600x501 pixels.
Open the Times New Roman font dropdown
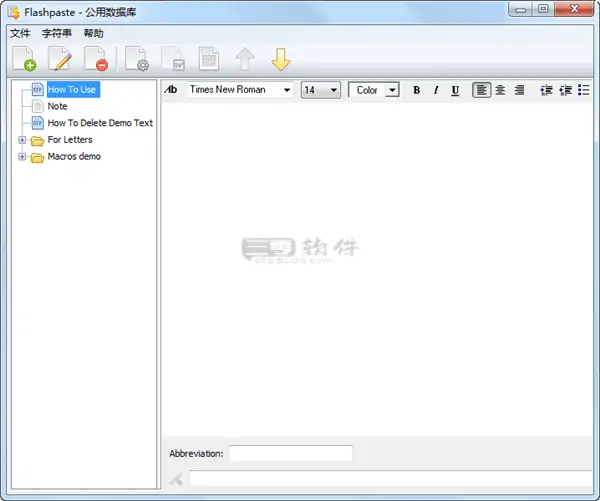pos(287,90)
